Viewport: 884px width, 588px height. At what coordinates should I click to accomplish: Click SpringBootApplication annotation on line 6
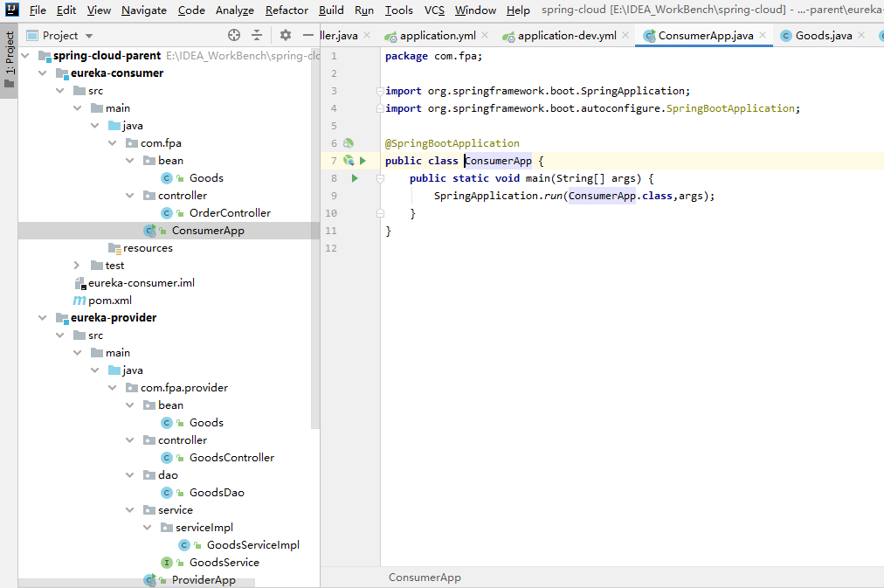click(x=452, y=143)
